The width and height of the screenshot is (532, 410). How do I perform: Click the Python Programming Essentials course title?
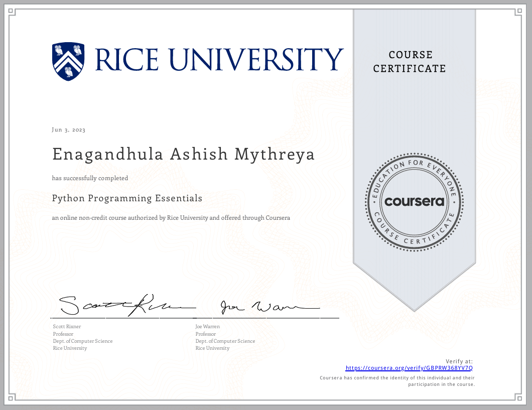pyautogui.click(x=127, y=198)
